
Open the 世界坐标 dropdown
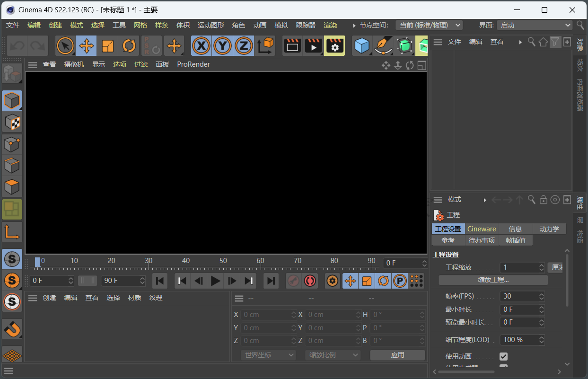point(268,355)
